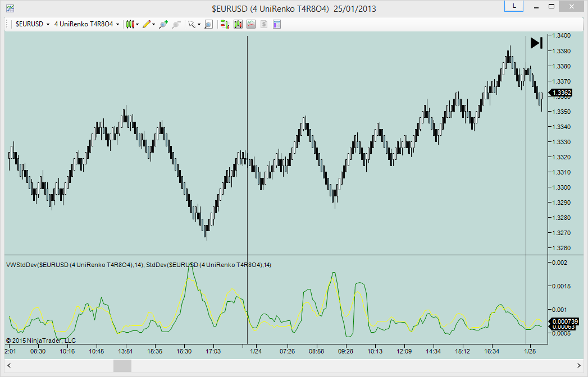Screen dimensions: 588x377
Task: Click the 1.3260 price axis label
Action: tap(562, 248)
